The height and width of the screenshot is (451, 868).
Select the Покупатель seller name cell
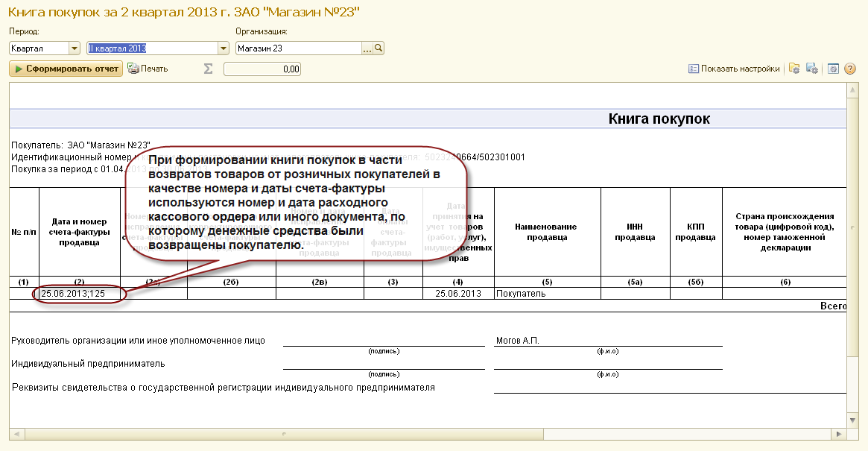coord(547,294)
